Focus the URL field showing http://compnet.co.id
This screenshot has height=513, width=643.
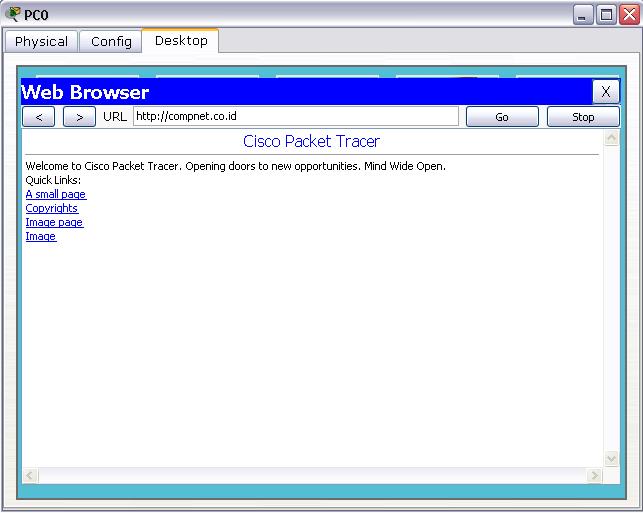[296, 116]
